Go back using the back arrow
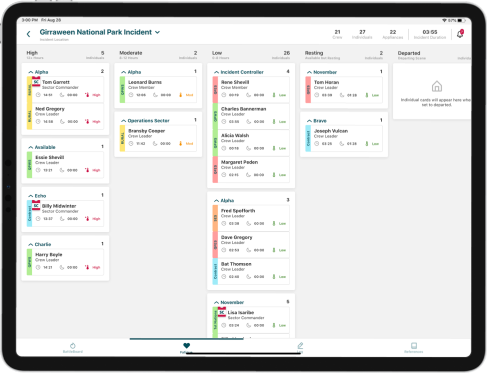The image size is (487, 374). tap(29, 34)
